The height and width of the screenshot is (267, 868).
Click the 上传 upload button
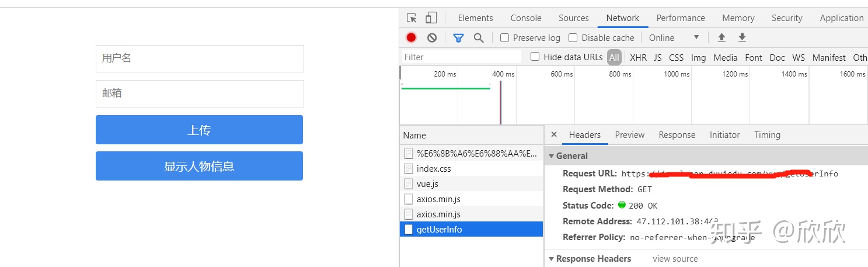(199, 130)
